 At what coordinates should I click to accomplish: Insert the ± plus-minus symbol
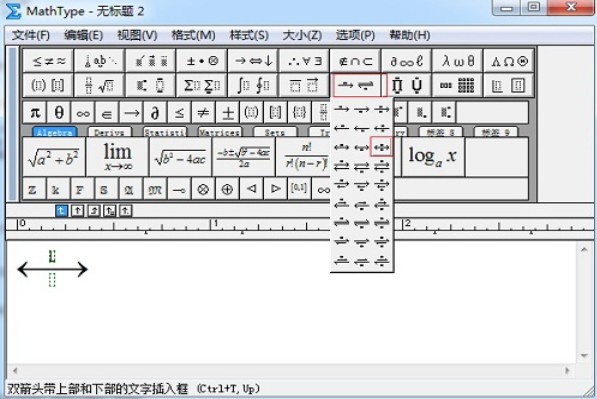point(228,113)
